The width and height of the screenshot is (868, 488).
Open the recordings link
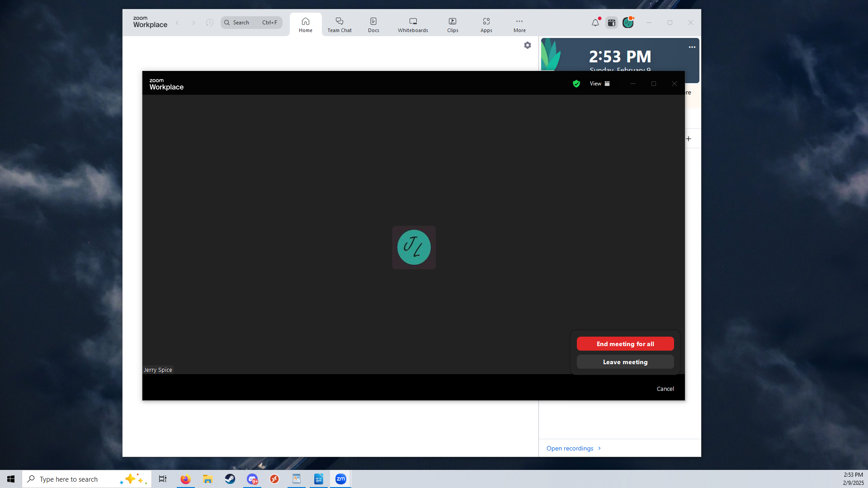coord(569,448)
